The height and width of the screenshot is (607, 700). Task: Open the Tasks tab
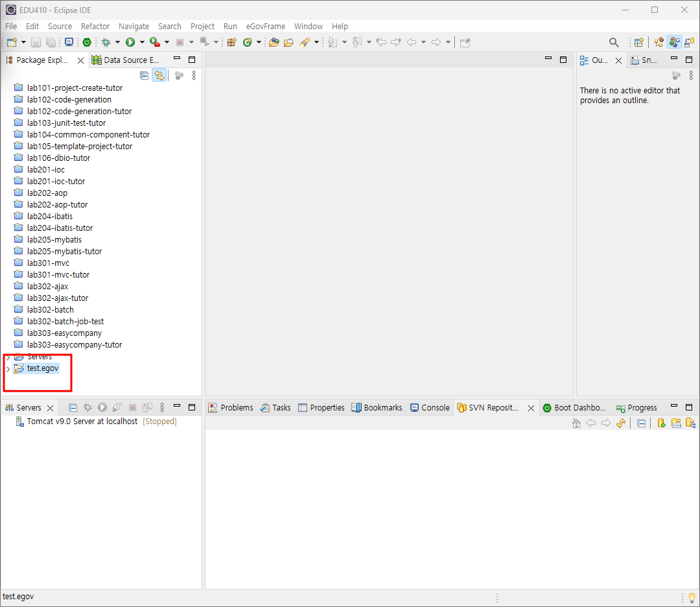[x=275, y=408]
